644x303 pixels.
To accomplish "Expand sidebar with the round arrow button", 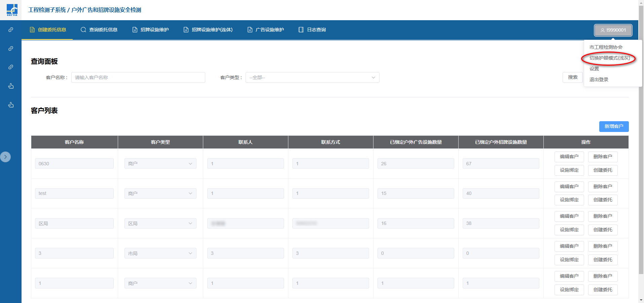I will [x=5, y=157].
